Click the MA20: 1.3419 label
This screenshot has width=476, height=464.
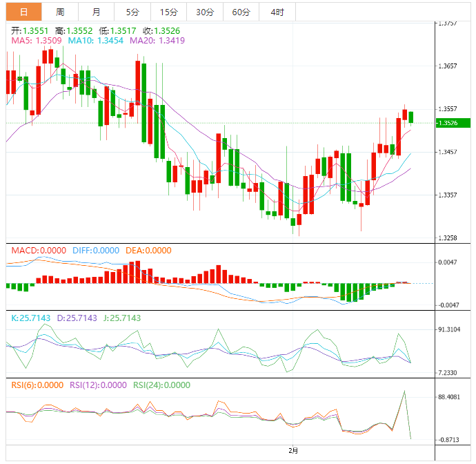click(157, 41)
